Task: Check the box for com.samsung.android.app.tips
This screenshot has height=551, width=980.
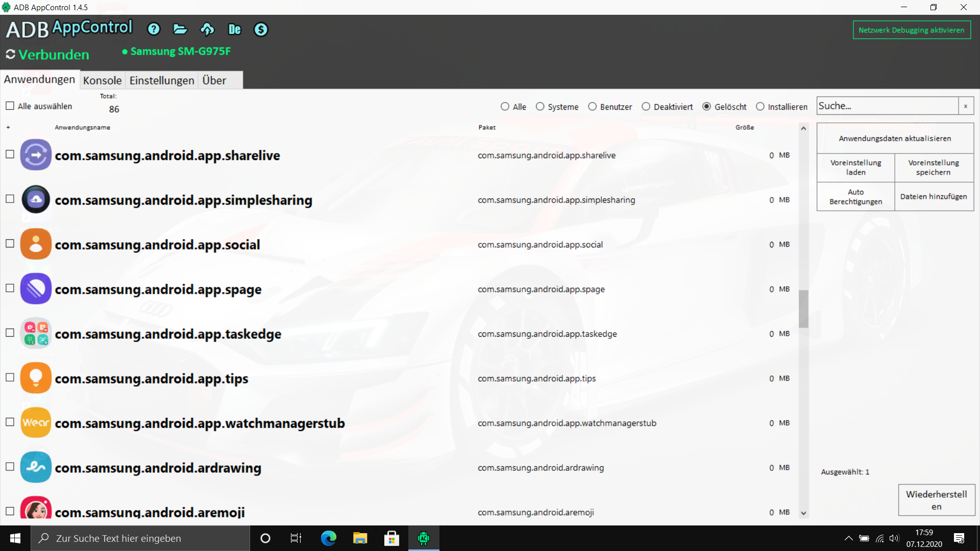Action: 10,377
